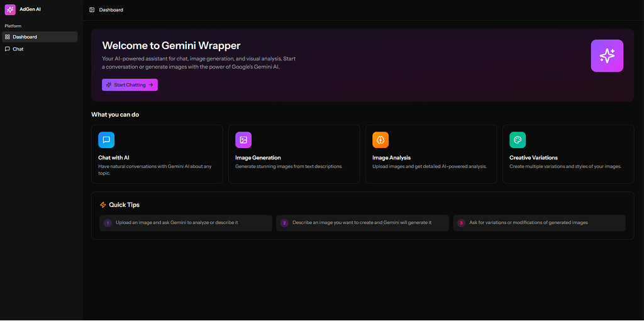The width and height of the screenshot is (644, 321).
Task: Toggle the sidebar panel icon in header
Action: [x=92, y=10]
